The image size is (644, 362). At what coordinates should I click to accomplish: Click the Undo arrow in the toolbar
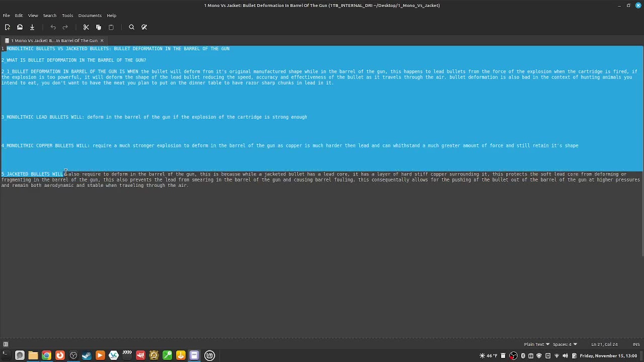[x=53, y=27]
